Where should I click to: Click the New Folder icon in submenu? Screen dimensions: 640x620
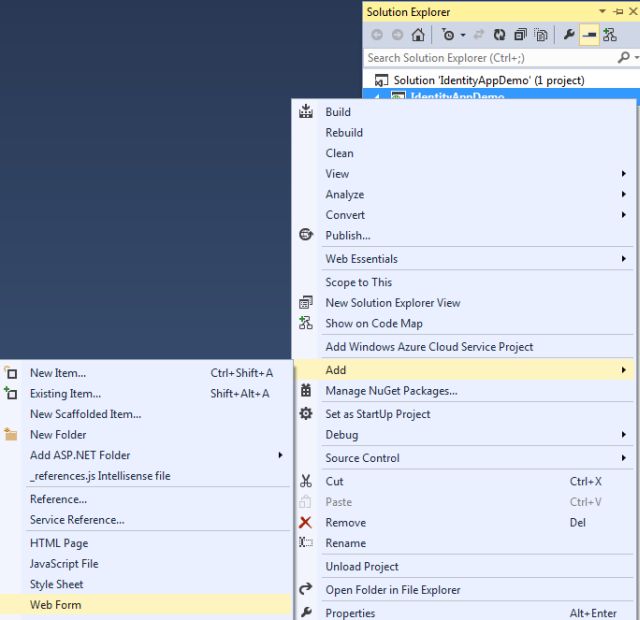(11, 434)
